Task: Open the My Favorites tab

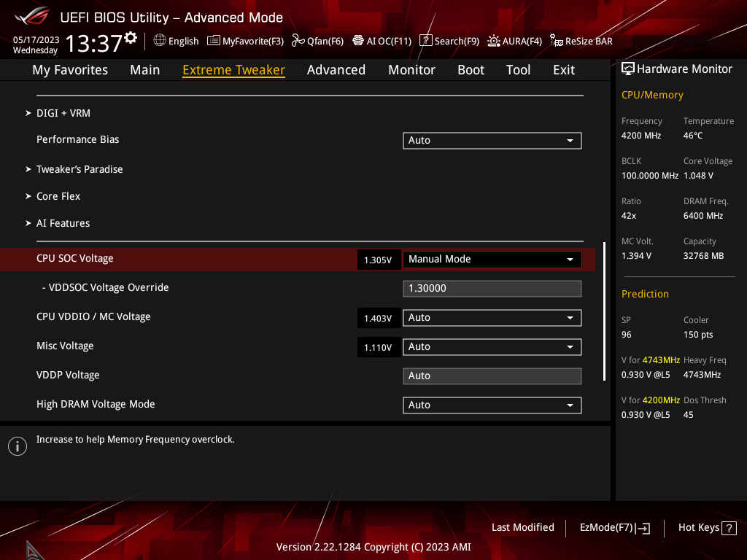Action: 70,70
